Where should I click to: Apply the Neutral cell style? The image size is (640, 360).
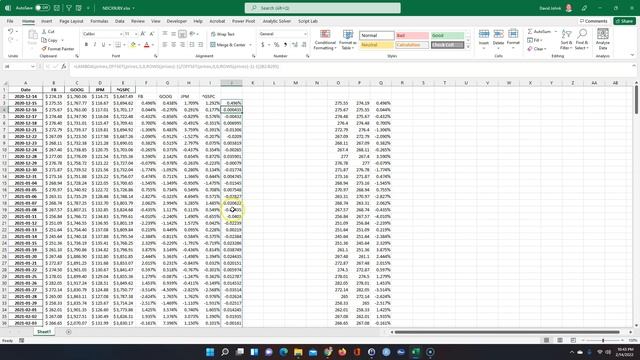(x=376, y=44)
